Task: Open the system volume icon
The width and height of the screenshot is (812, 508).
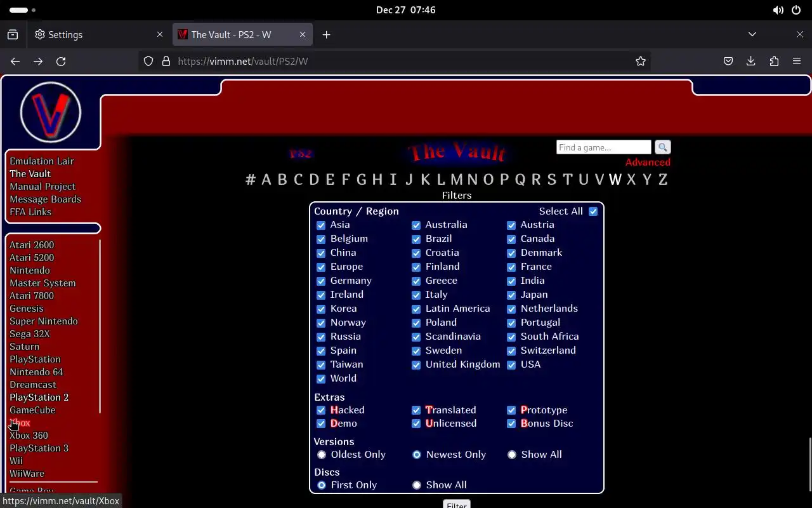Action: (778, 10)
